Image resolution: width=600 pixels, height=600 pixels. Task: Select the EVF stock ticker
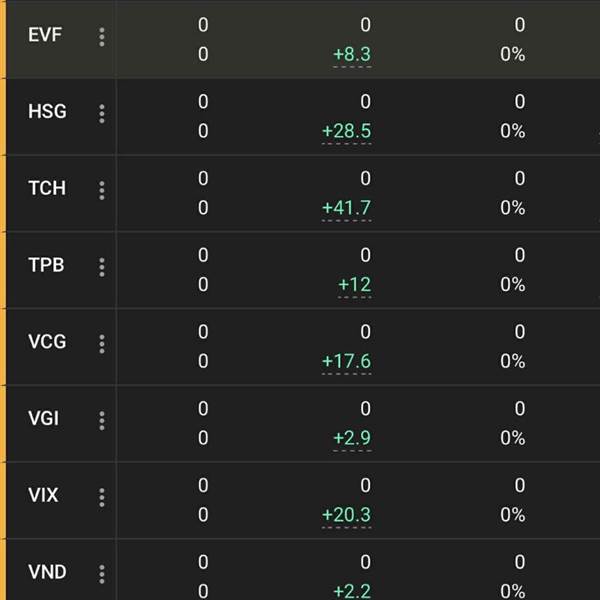pos(45,35)
